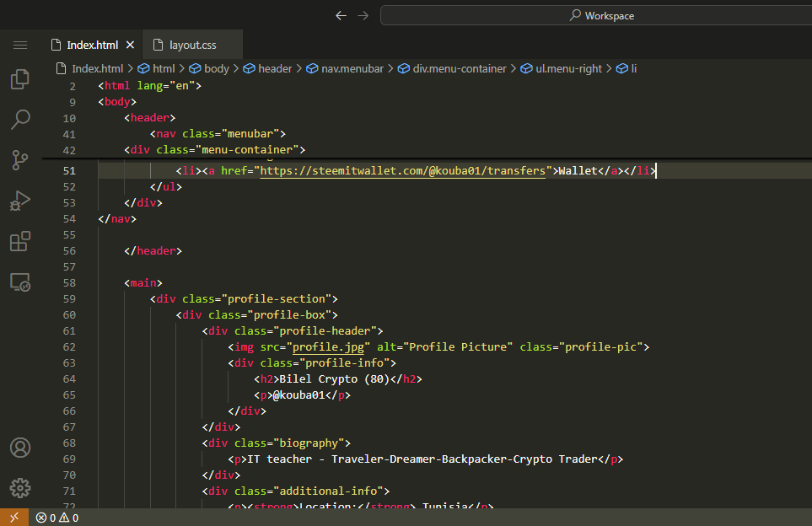Click the profile-box class value
The height and width of the screenshot is (526, 812).
[289, 314]
